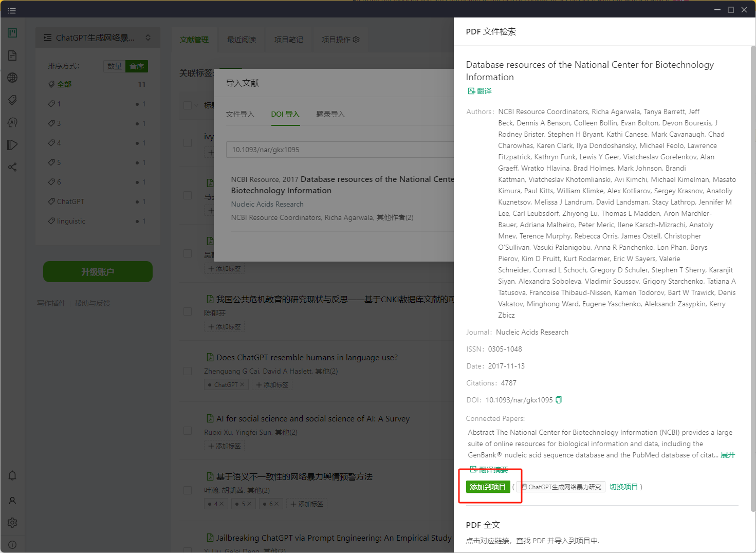Switch to the 题录导入 tab
Screen dimensions: 756x553
point(330,114)
